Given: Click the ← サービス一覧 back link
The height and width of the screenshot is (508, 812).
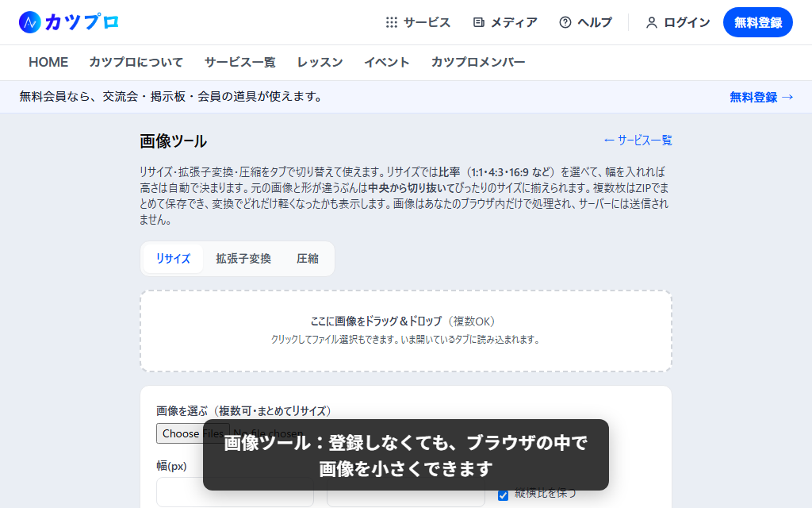Looking at the screenshot, I should pos(638,140).
